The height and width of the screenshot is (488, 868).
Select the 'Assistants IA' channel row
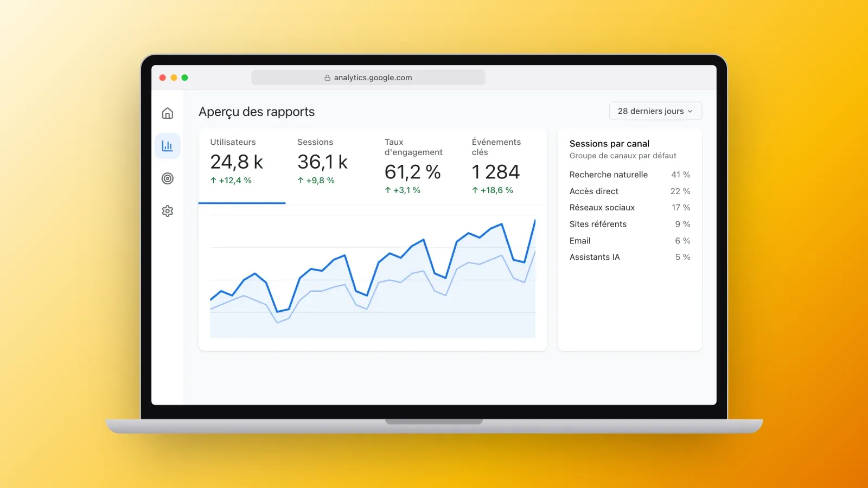[630, 257]
